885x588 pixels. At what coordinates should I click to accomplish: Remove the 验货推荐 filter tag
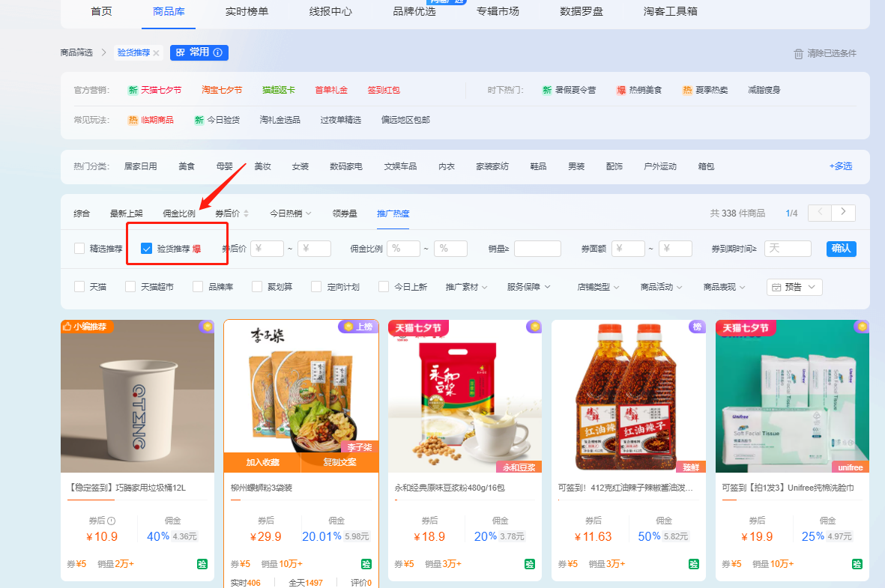pos(156,53)
